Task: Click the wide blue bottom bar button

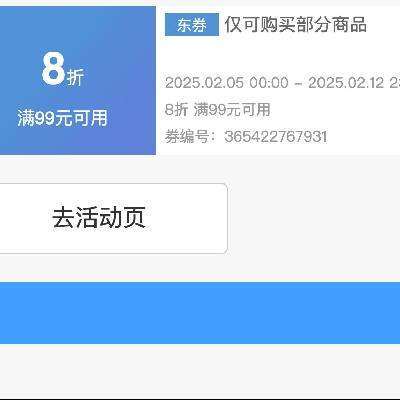Action: 200,313
